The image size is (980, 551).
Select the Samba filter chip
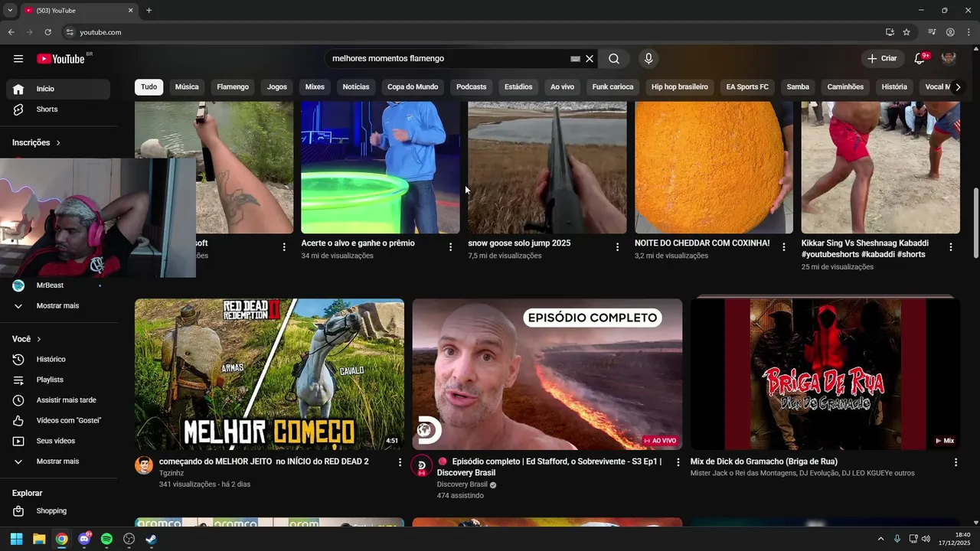click(798, 87)
